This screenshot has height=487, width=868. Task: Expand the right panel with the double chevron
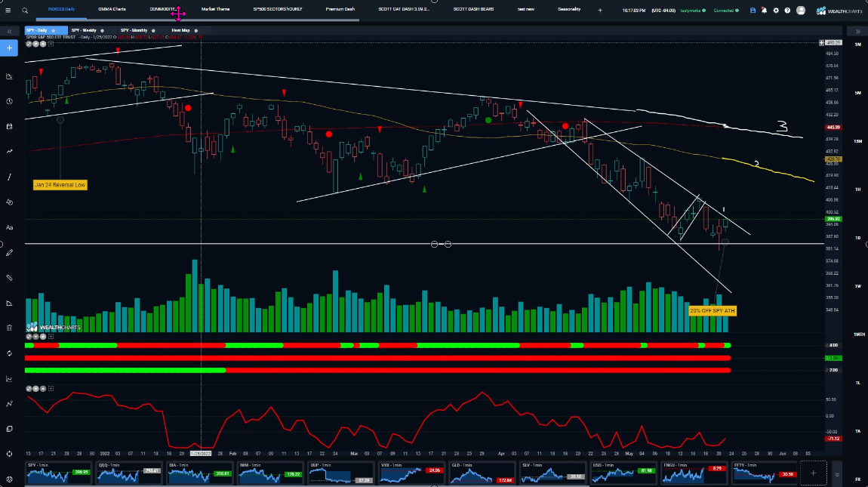click(858, 32)
